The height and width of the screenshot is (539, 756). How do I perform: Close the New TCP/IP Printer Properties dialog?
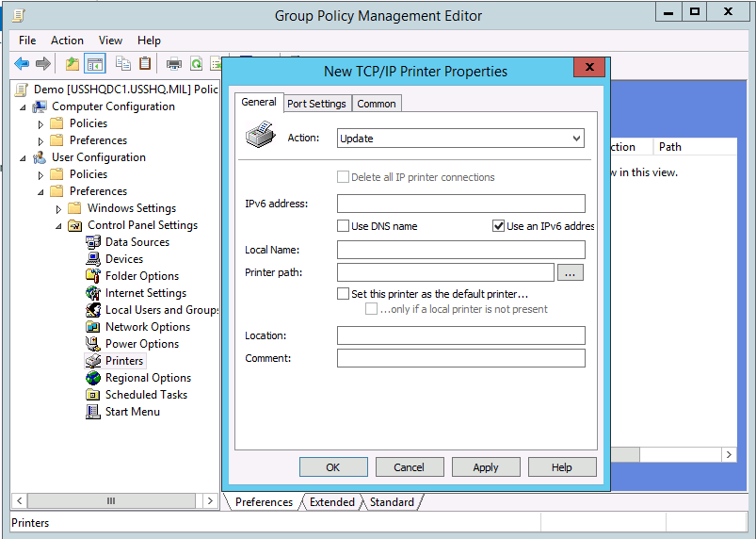[x=589, y=67]
